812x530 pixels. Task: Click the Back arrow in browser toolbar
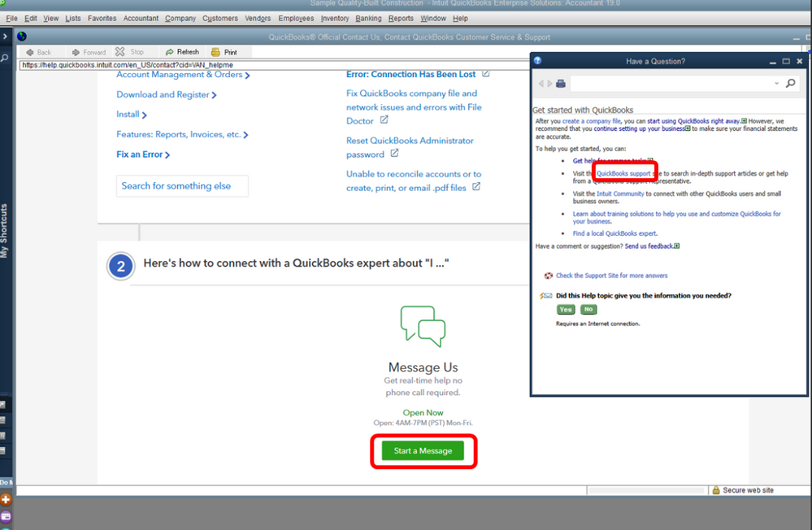pos(30,52)
